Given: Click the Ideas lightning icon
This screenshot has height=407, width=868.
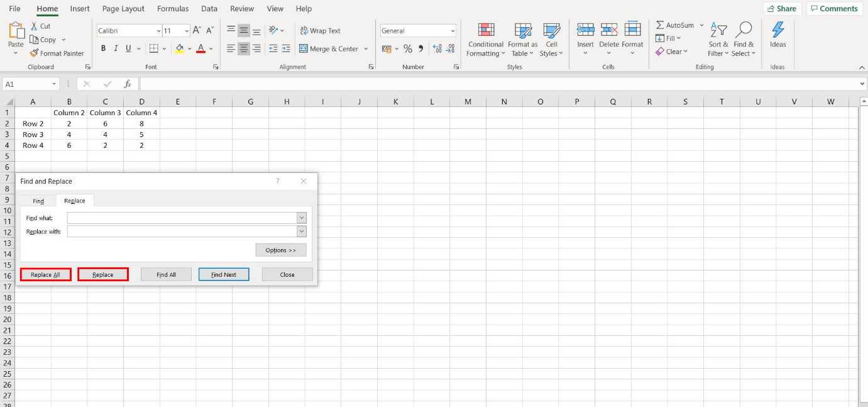Looking at the screenshot, I should [778, 30].
